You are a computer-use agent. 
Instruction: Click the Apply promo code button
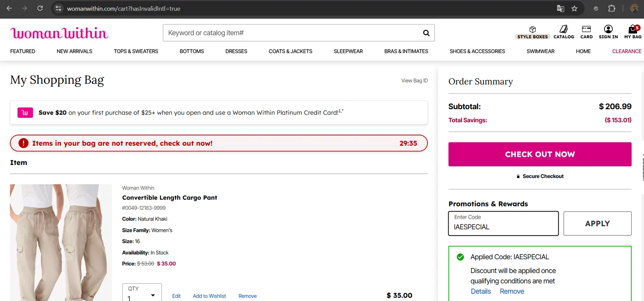597,224
